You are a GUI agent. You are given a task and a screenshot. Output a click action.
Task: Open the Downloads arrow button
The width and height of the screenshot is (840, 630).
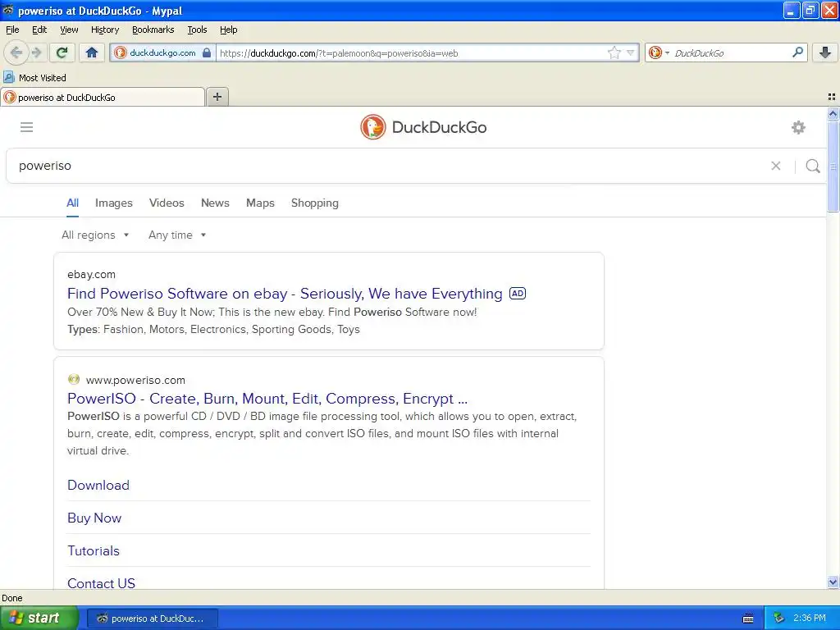click(825, 52)
